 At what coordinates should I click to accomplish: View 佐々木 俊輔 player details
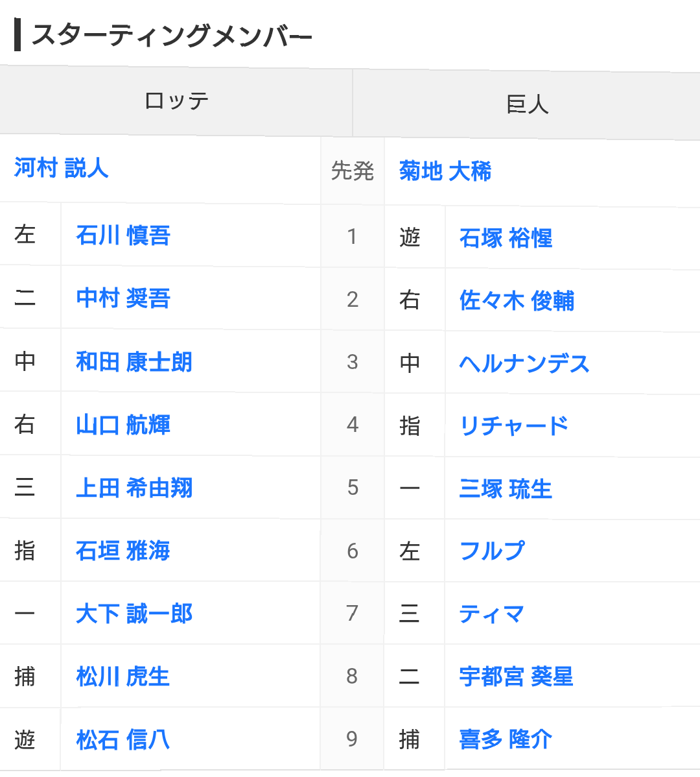pos(517,301)
